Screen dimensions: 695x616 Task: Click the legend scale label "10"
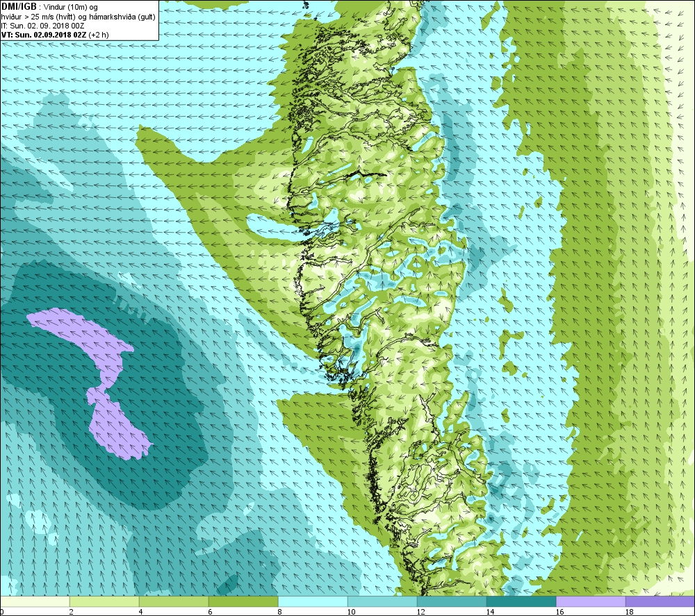(x=351, y=612)
